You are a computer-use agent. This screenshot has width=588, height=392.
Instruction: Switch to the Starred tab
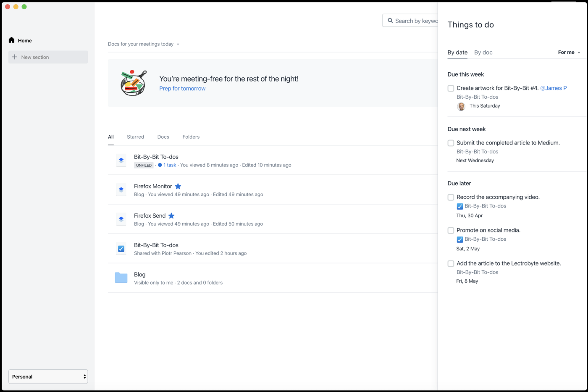point(135,137)
